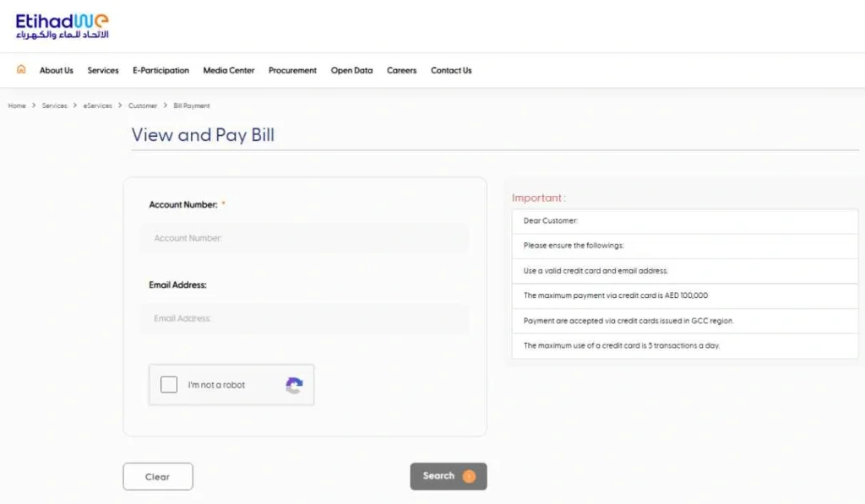The width and height of the screenshot is (865, 504).
Task: Click the 'View and Pay Bill' heading
Action: [x=203, y=135]
